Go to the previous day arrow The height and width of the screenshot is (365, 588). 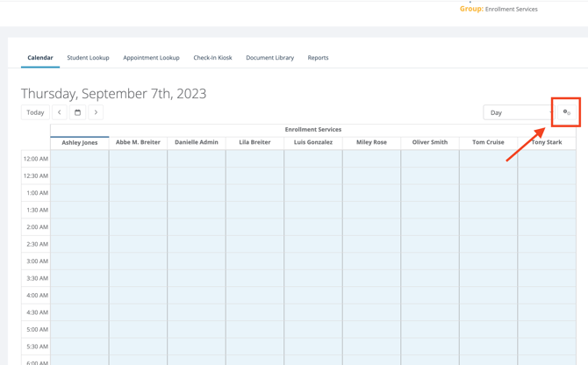[x=60, y=112]
